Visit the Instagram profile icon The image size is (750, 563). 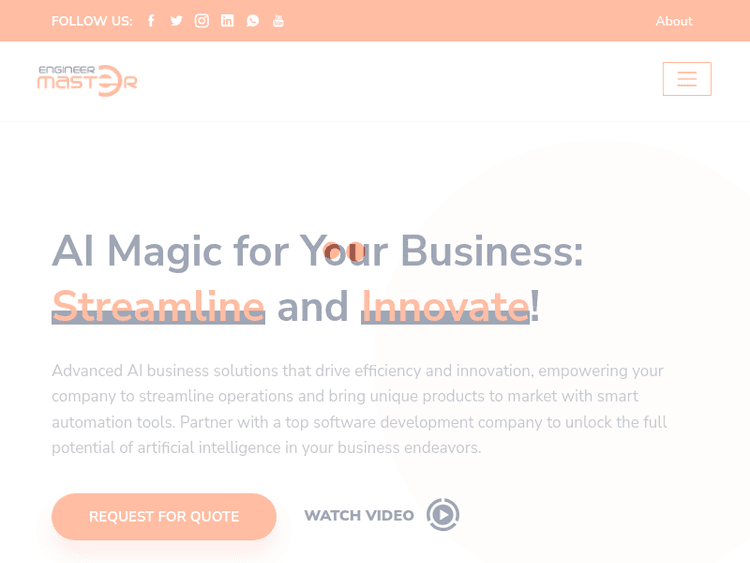pos(202,21)
